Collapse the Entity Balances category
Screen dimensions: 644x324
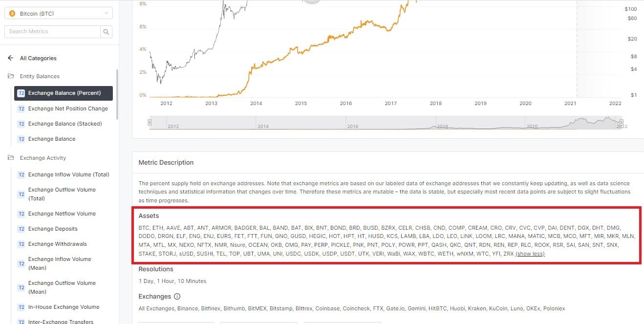[x=40, y=76]
